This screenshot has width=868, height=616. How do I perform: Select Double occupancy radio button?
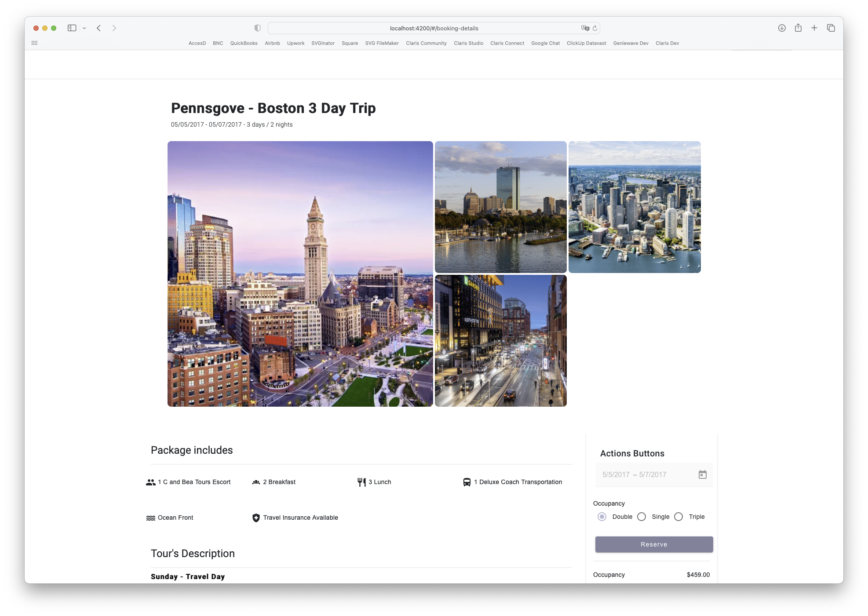602,517
